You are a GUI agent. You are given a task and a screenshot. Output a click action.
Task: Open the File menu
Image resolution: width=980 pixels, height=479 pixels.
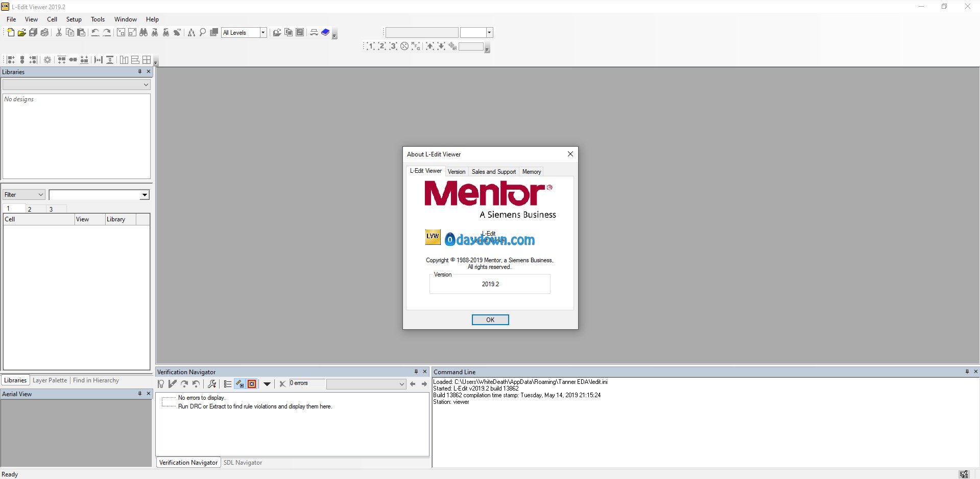pos(11,19)
